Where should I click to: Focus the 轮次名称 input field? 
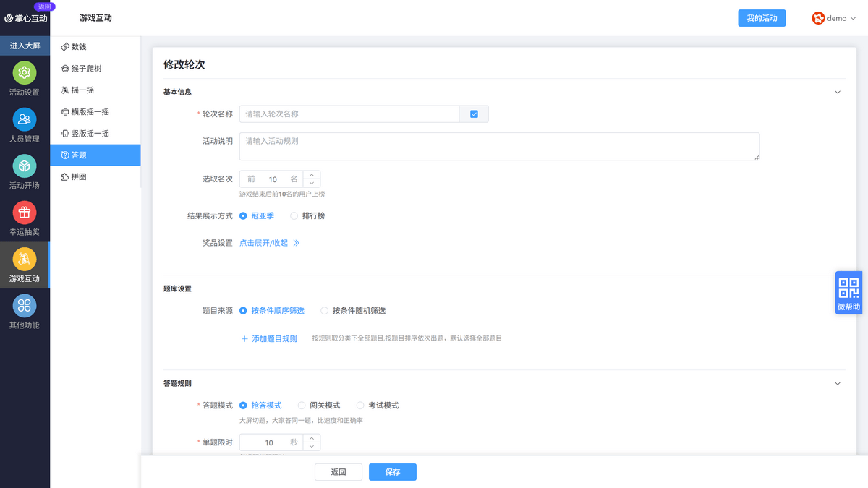tap(349, 114)
